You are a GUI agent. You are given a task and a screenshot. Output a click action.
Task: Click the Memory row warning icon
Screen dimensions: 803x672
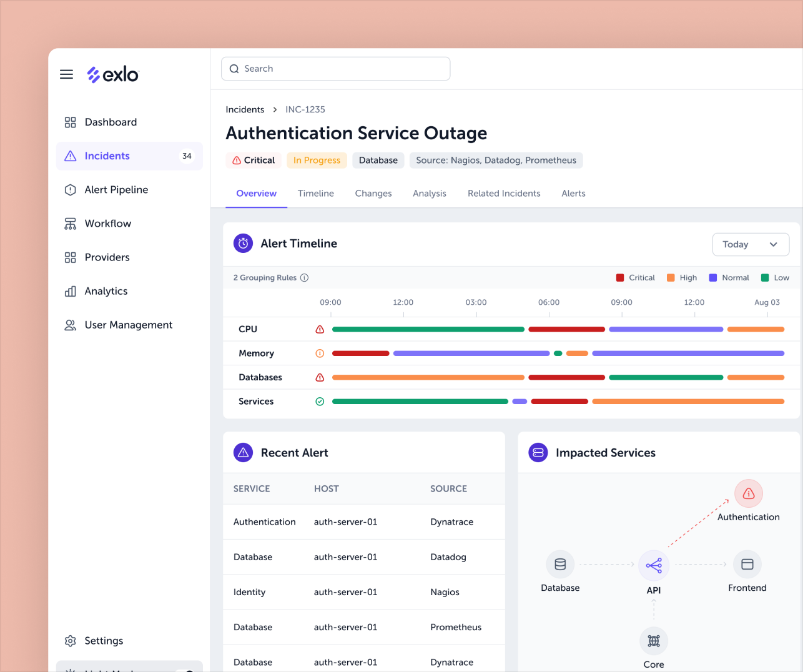[x=320, y=353]
